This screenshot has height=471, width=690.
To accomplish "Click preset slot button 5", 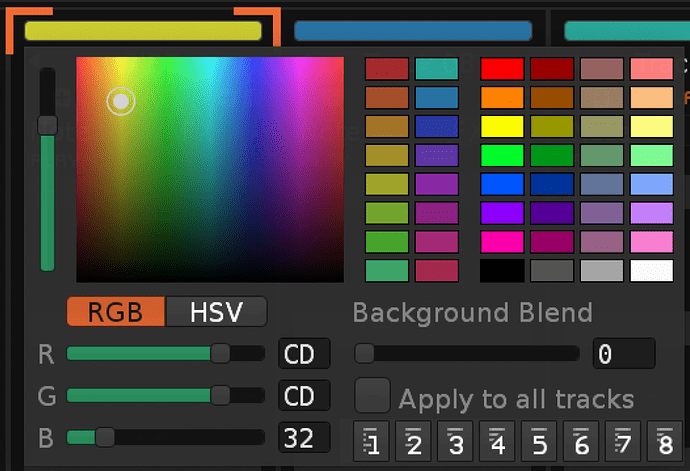I will (540, 441).
